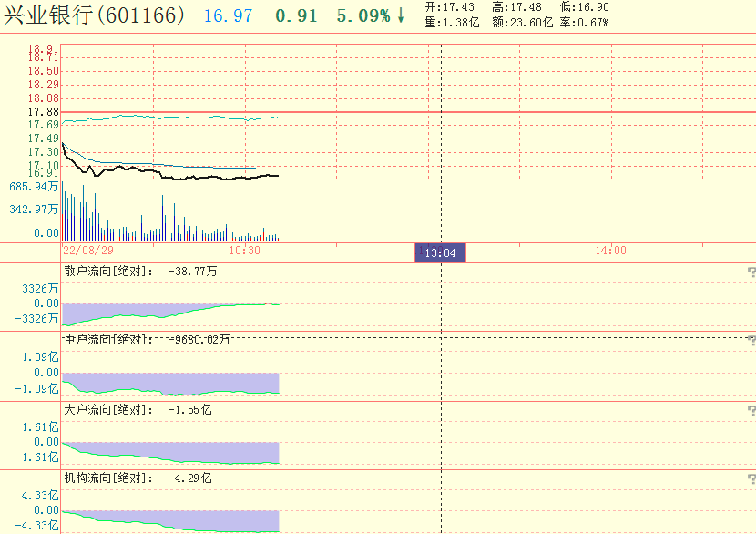Click the -1.61亿 axis label
The height and width of the screenshot is (534, 756).
pos(36,457)
